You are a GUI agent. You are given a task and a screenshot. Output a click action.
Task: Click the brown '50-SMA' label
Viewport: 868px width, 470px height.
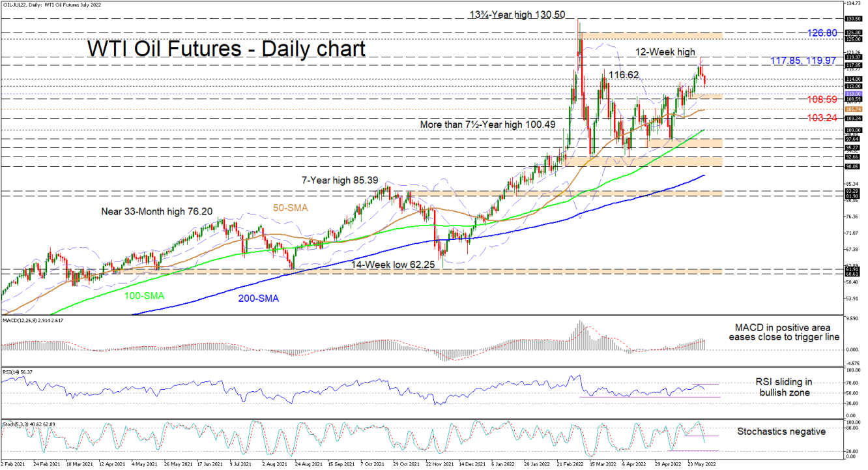point(292,207)
